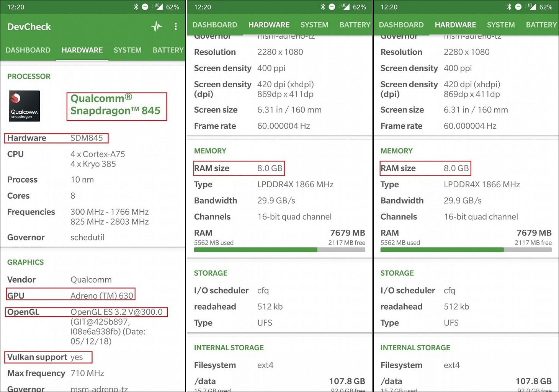Tap Adreno (TM) 630 GPU value
This screenshot has height=392, width=559.
pos(102,296)
